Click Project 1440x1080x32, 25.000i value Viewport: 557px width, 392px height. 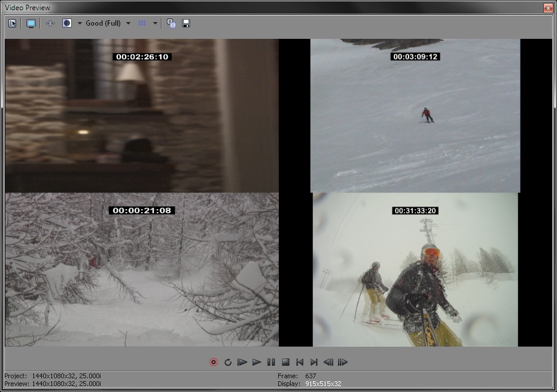pos(66,376)
